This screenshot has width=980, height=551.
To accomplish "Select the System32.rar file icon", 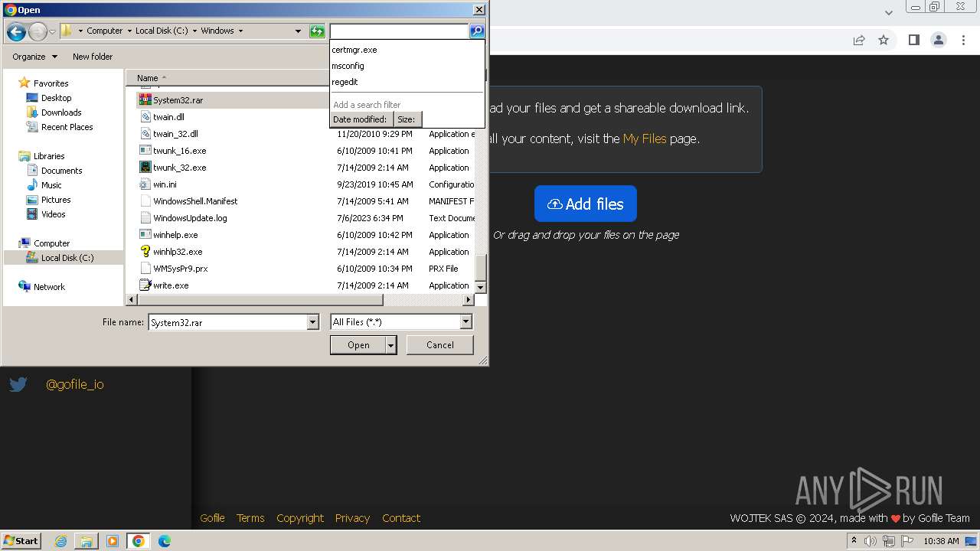I will click(145, 99).
